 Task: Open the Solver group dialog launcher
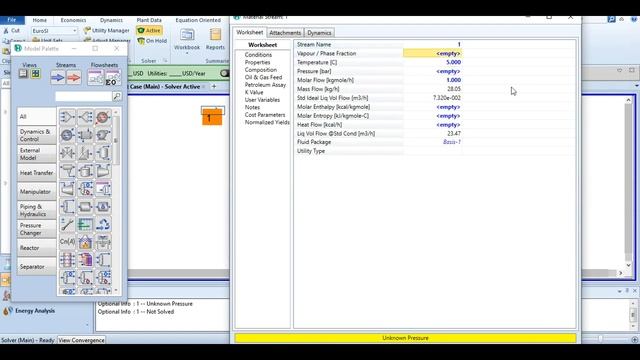coord(165,61)
